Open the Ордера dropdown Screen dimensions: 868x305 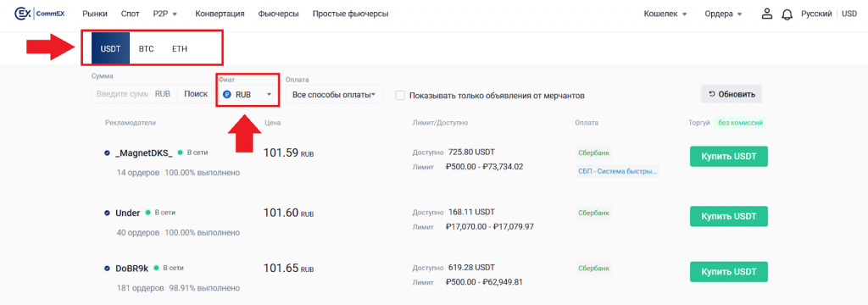(723, 14)
